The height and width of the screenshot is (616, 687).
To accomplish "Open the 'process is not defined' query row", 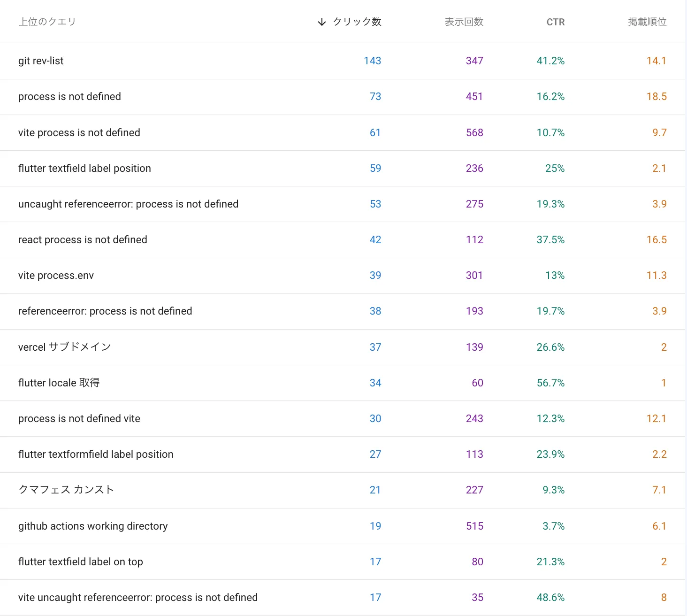I will point(69,97).
